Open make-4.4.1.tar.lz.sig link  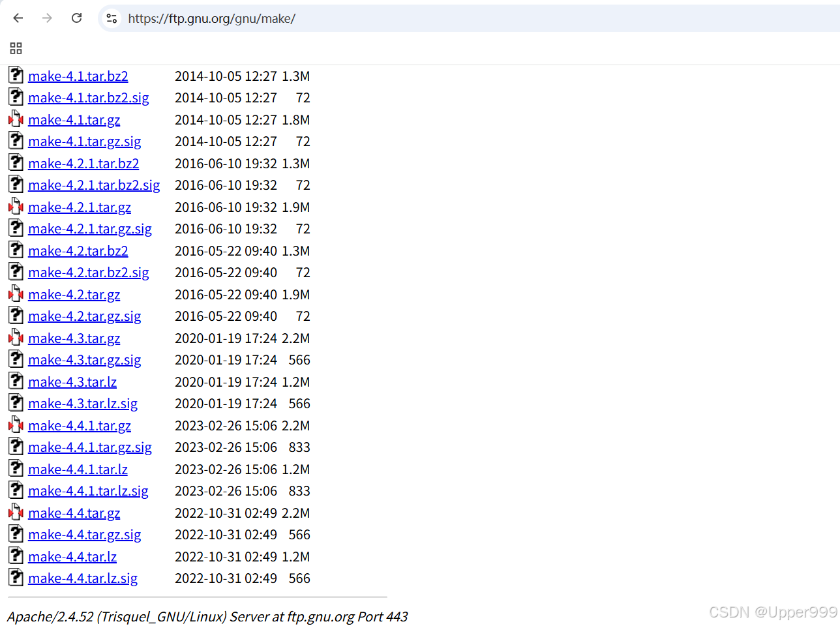pos(88,491)
